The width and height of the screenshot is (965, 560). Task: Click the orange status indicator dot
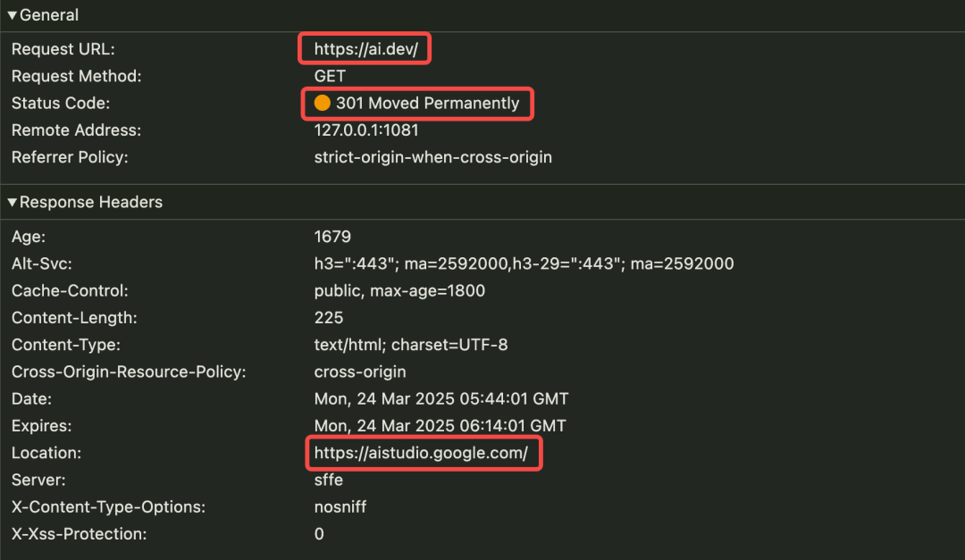[323, 103]
